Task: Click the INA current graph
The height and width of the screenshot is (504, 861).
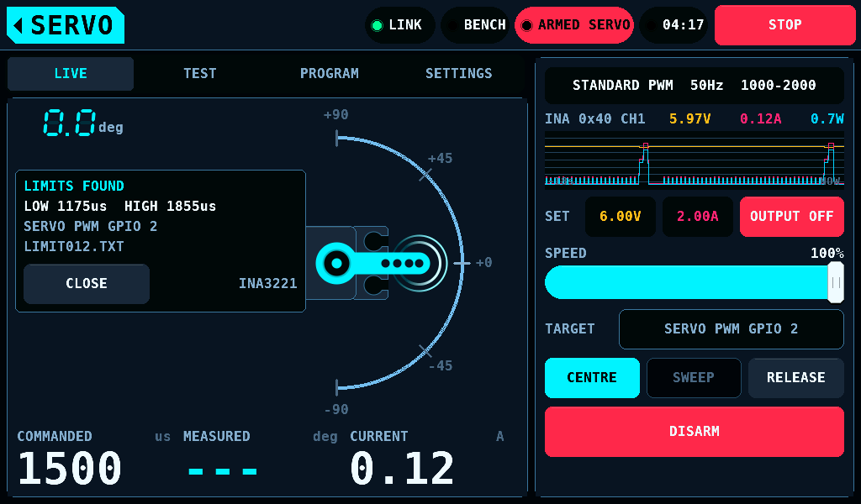Action: (694, 160)
